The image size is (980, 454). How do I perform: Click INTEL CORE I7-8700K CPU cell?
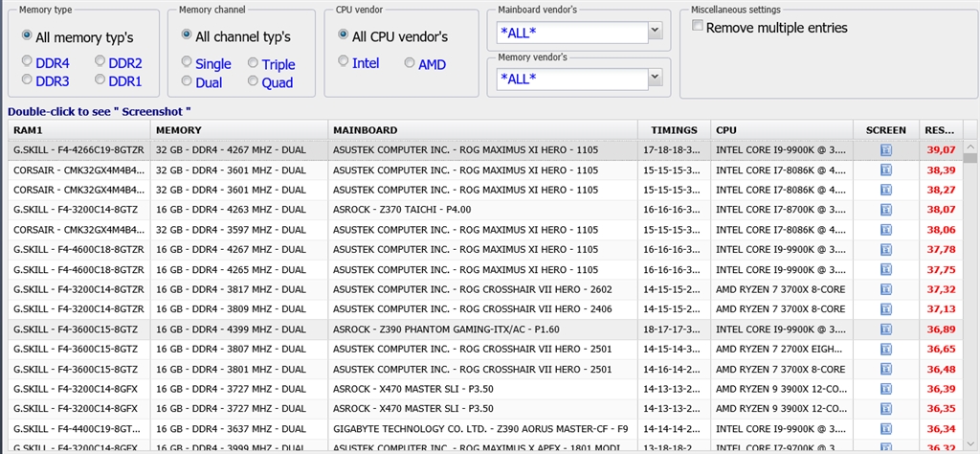(781, 210)
